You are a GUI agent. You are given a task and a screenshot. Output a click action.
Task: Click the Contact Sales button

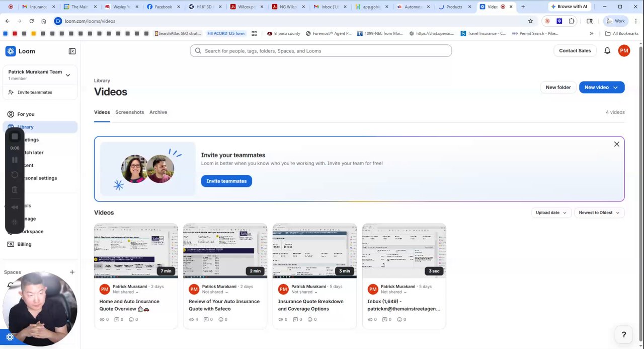pos(575,51)
